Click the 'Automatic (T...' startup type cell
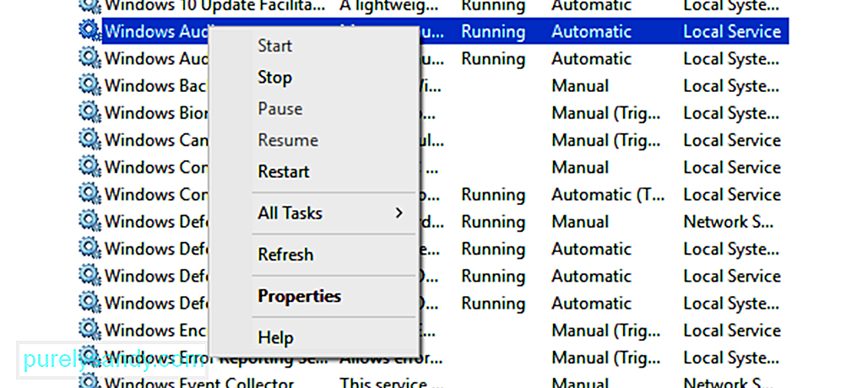This screenshot has height=388, width=868. point(607,195)
